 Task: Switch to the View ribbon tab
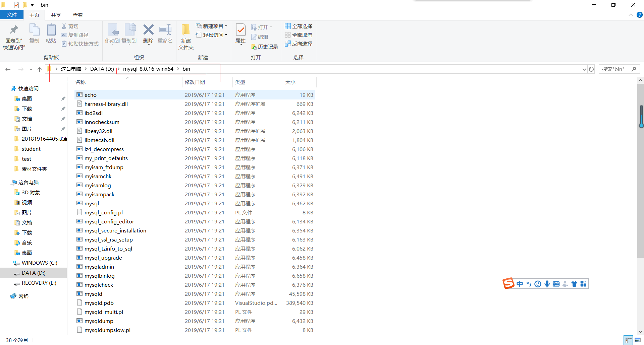[x=78, y=15]
